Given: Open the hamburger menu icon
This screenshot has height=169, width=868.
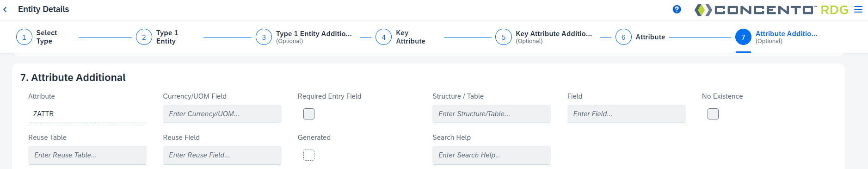Looking at the screenshot, I should [x=858, y=9].
